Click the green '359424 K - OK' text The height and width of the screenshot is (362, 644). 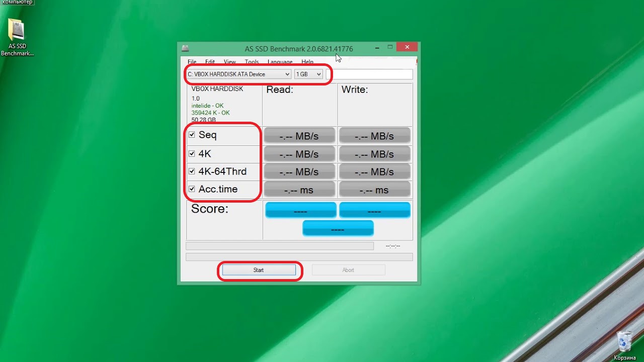point(210,113)
